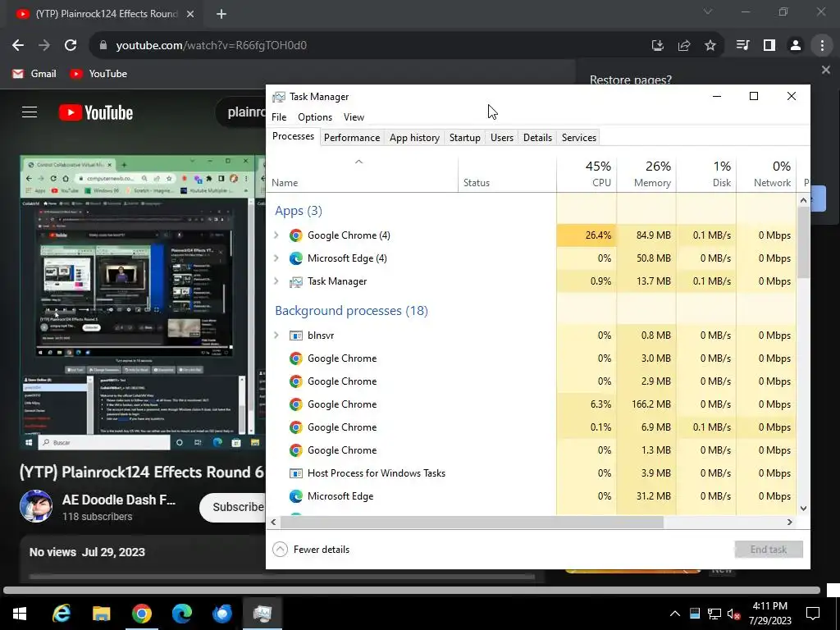840x630 pixels.
Task: Switch to the Users tab
Action: 502,138
